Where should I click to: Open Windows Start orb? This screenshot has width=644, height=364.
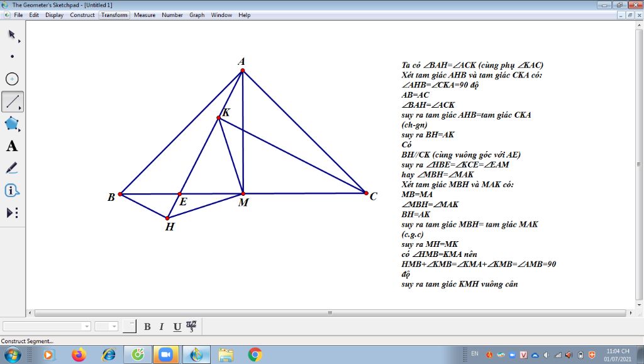tap(13, 355)
